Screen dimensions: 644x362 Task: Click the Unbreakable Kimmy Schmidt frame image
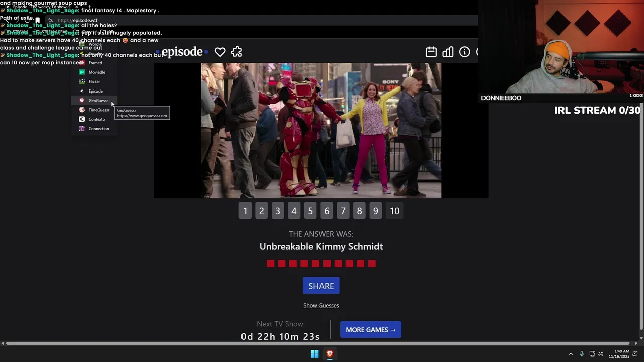click(321, 130)
